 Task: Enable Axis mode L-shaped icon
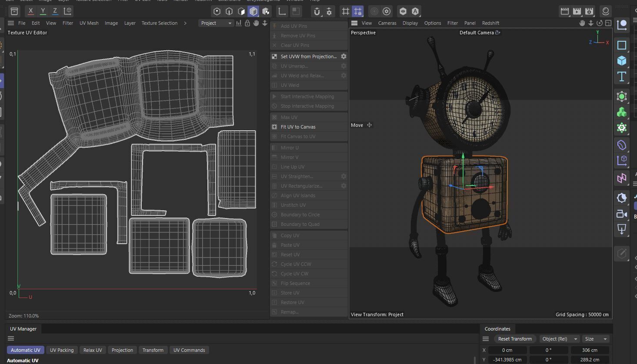click(282, 11)
